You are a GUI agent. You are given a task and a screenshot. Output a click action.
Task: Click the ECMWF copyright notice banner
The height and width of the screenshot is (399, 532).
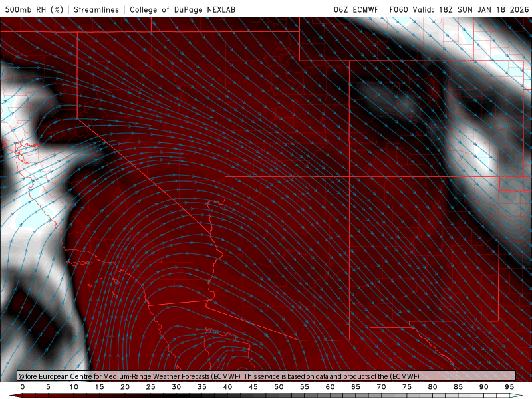pos(267,376)
